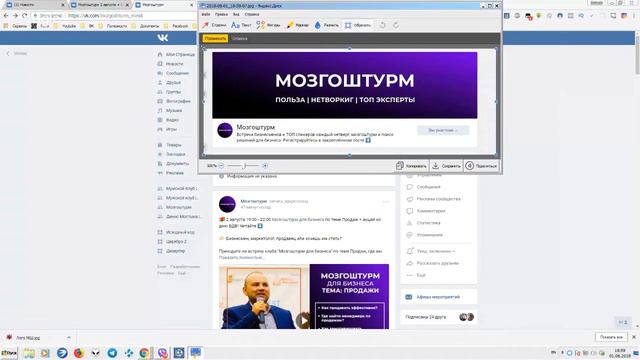This screenshot has width=640, height=360.
Task: Click the redo arrow in editor toolbar
Action: click(x=396, y=25)
